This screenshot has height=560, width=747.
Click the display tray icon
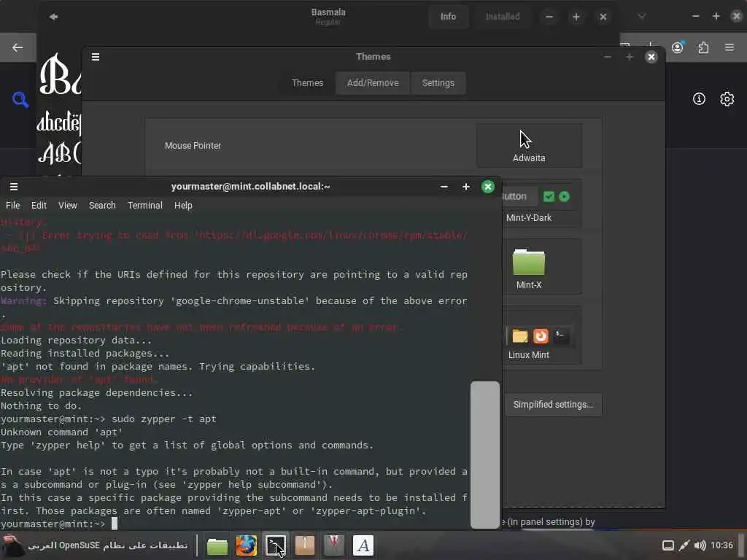668,545
